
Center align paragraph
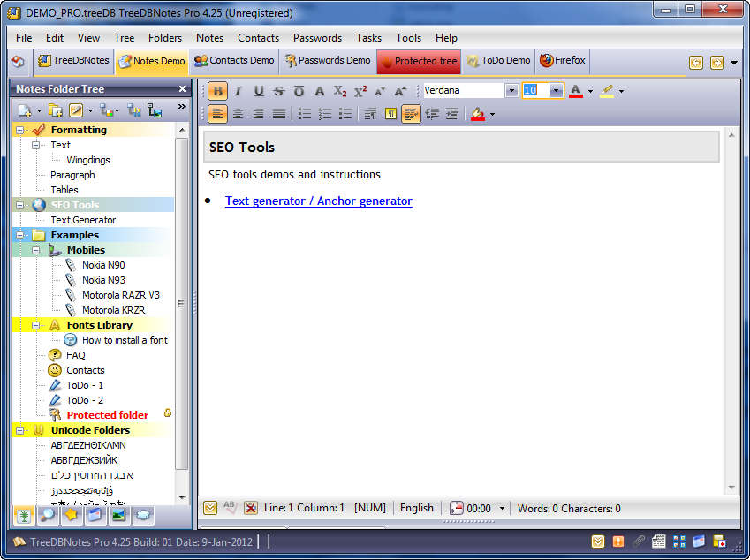(x=238, y=114)
